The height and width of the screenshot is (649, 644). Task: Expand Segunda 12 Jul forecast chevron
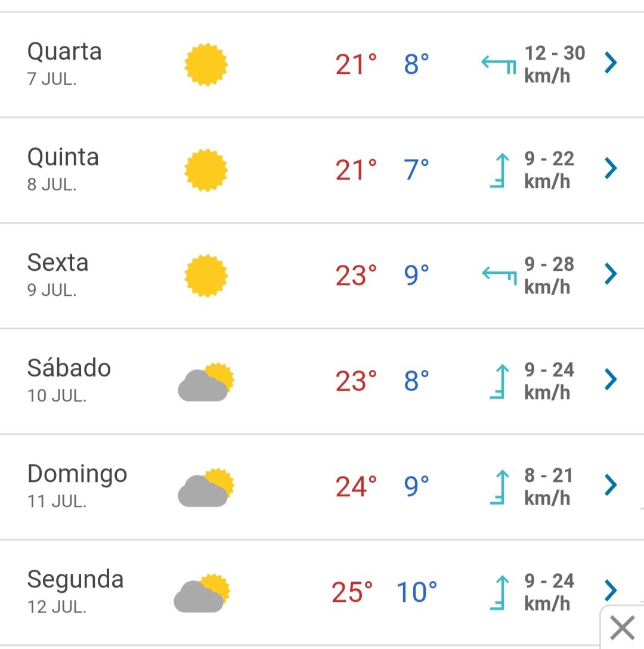(611, 590)
